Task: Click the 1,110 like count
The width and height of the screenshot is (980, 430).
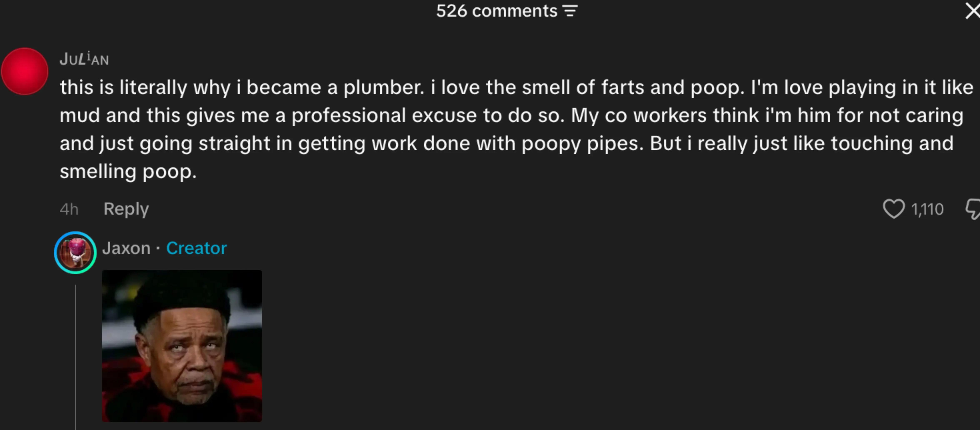Action: pyautogui.click(x=927, y=209)
